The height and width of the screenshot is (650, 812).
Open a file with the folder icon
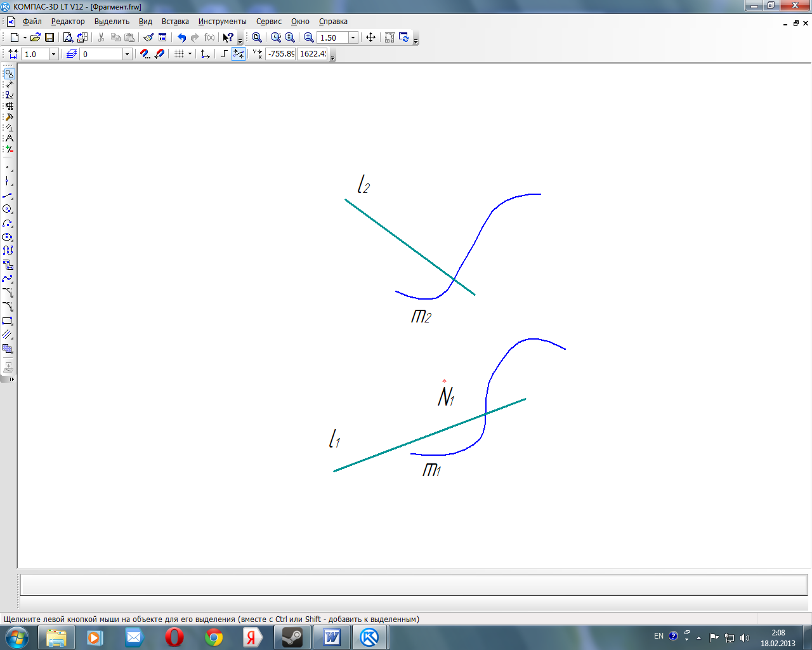click(x=36, y=37)
